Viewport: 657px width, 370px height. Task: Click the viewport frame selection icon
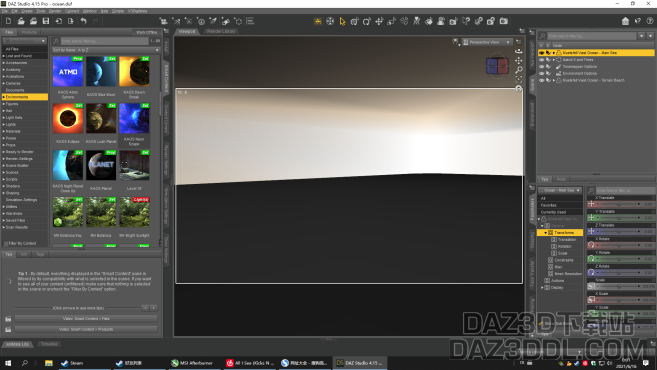pos(518,80)
